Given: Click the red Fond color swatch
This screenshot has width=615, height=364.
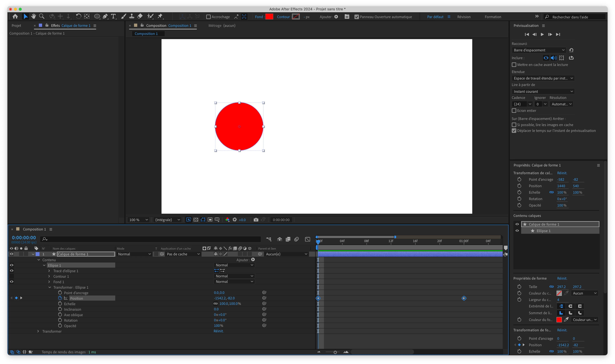Looking at the screenshot, I should coord(269,17).
